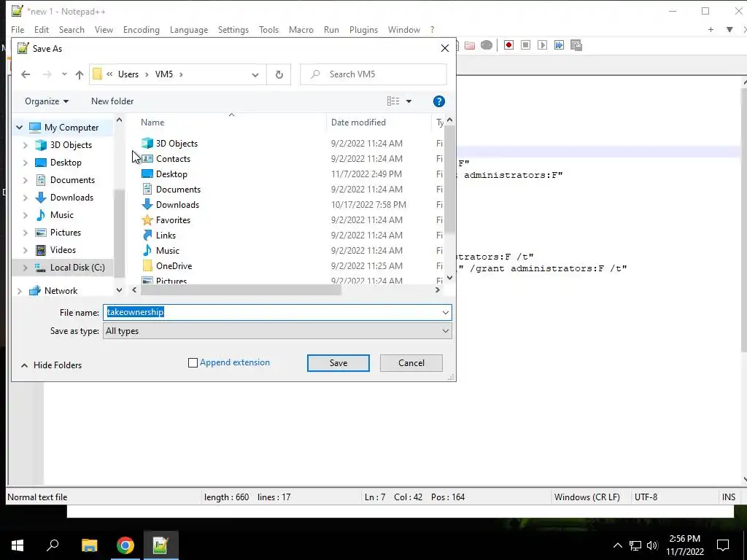
Task: Start macro recording in Notepad++ toolbar
Action: pyautogui.click(x=508, y=45)
